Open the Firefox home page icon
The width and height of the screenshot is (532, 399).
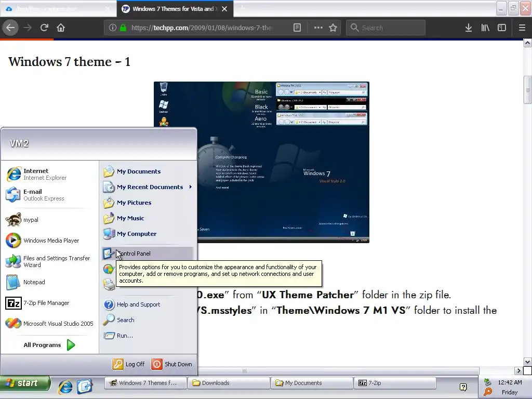(61, 28)
